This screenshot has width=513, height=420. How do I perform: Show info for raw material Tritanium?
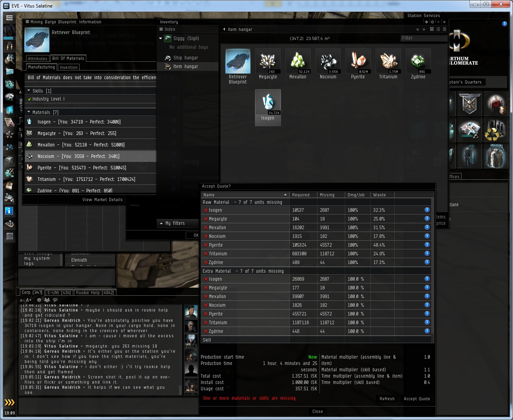click(x=427, y=253)
